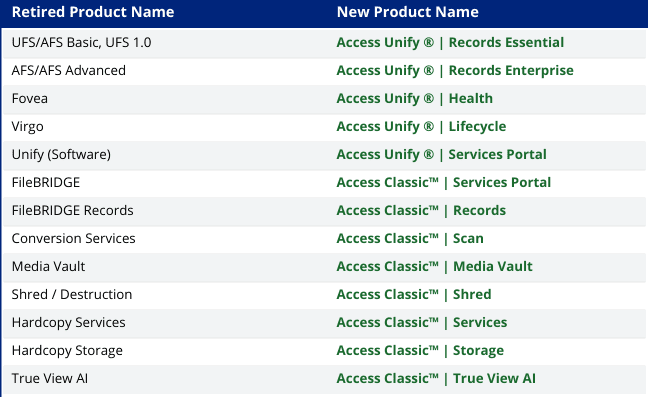The height and width of the screenshot is (397, 648).
Task: Click Access Classic Records link
Action: (x=421, y=211)
